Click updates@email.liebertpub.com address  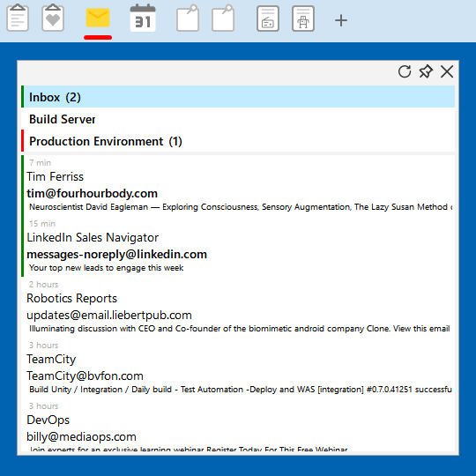pyautogui.click(x=109, y=315)
